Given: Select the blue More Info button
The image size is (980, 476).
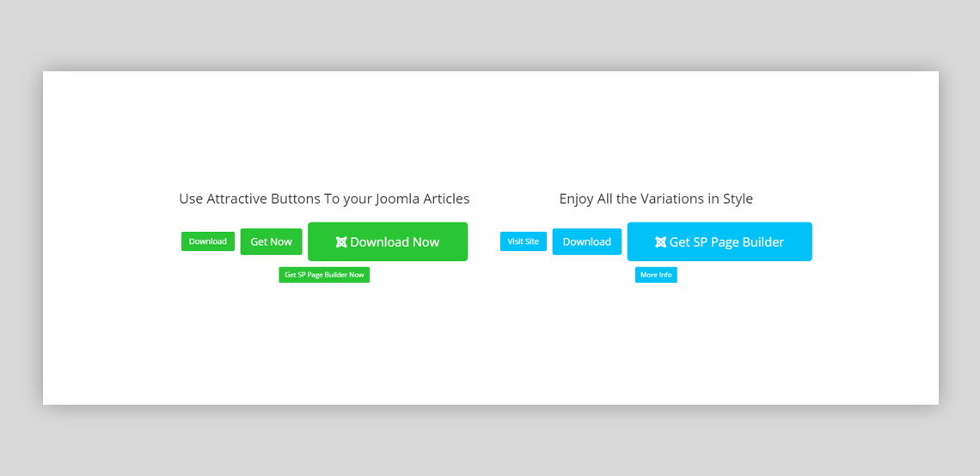Looking at the screenshot, I should [x=656, y=275].
